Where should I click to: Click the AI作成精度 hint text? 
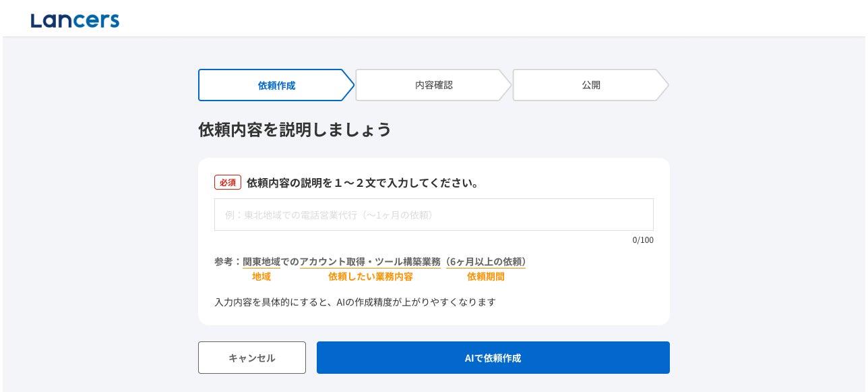[x=355, y=302]
